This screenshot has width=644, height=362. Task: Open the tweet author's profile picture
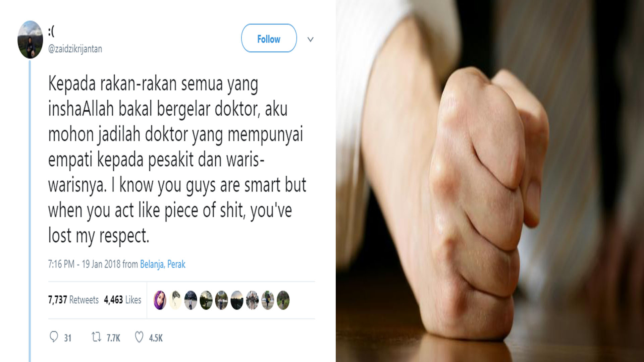[x=30, y=40]
